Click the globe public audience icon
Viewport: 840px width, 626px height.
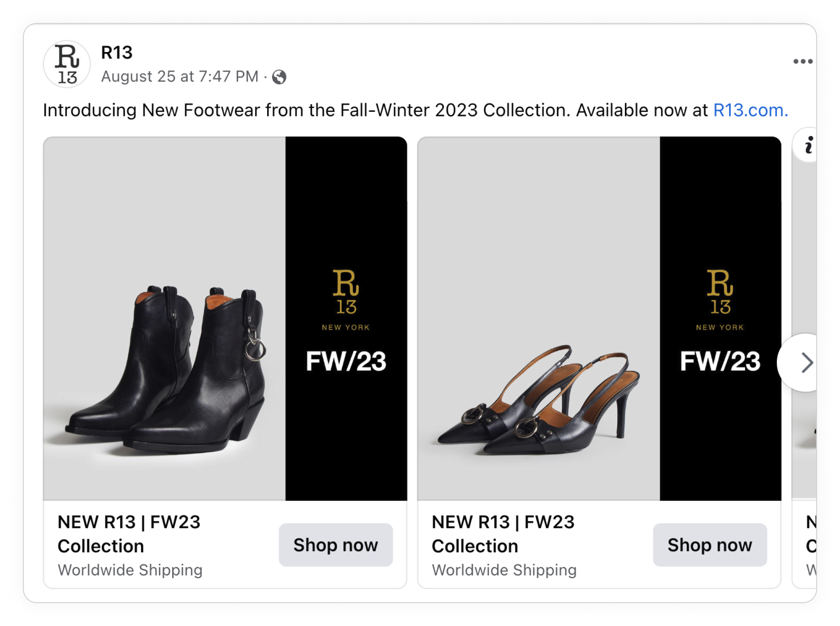coord(280,77)
